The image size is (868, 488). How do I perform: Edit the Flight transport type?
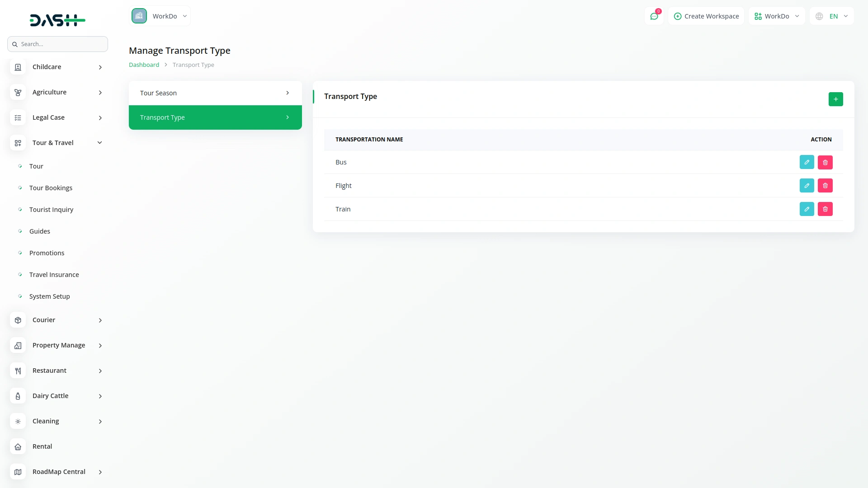point(807,186)
